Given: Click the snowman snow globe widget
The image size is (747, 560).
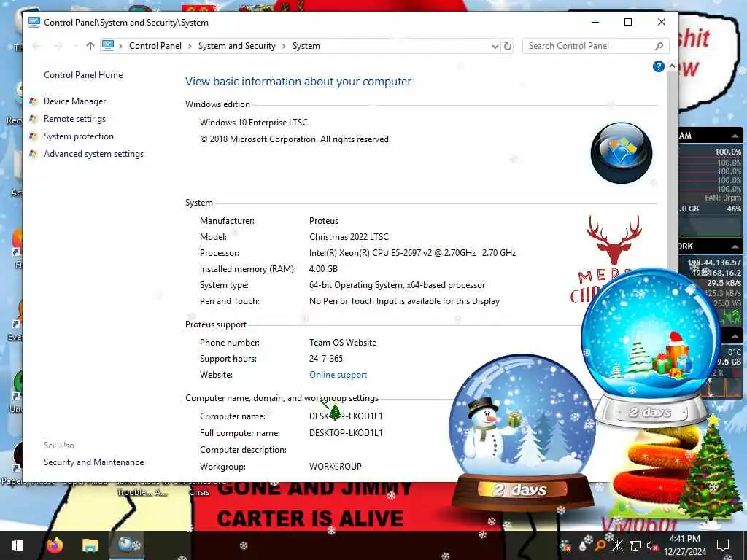Looking at the screenshot, I should 522,431.
